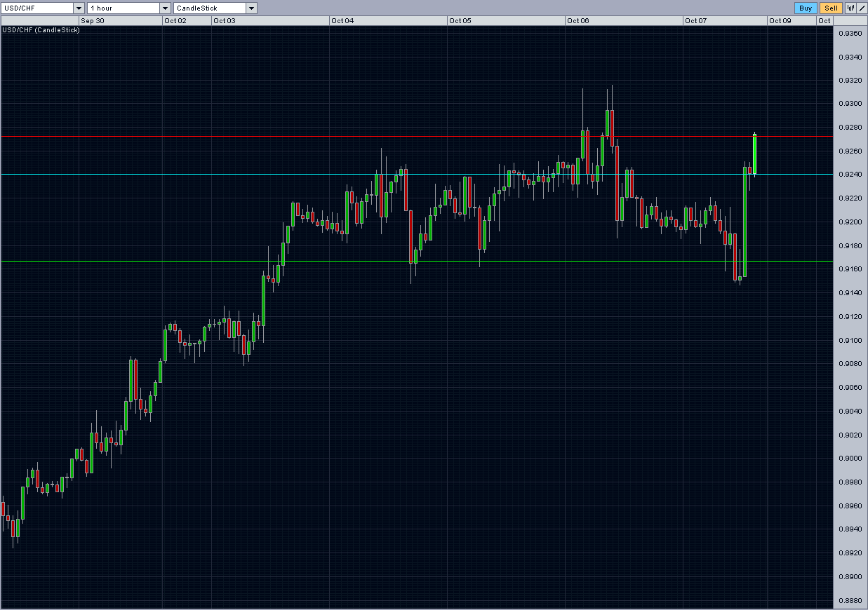Click the Oct 05 date label
The width and height of the screenshot is (868, 610).
460,21
